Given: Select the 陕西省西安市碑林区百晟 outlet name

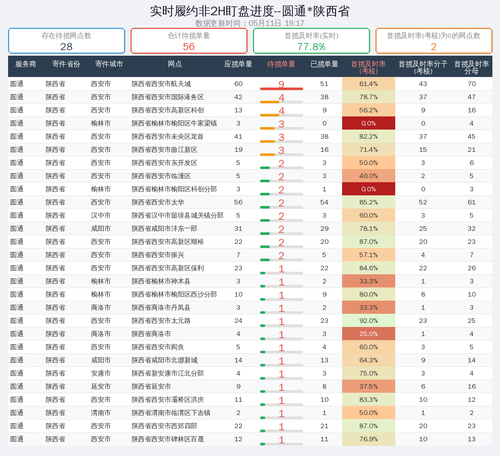Looking at the screenshot, I should (x=167, y=439).
